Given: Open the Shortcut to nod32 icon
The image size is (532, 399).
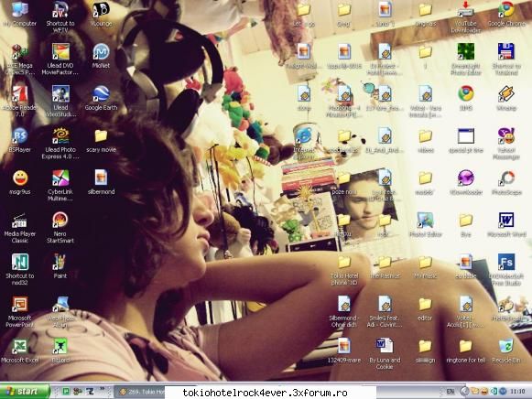Looking at the screenshot, I should pos(19,269).
